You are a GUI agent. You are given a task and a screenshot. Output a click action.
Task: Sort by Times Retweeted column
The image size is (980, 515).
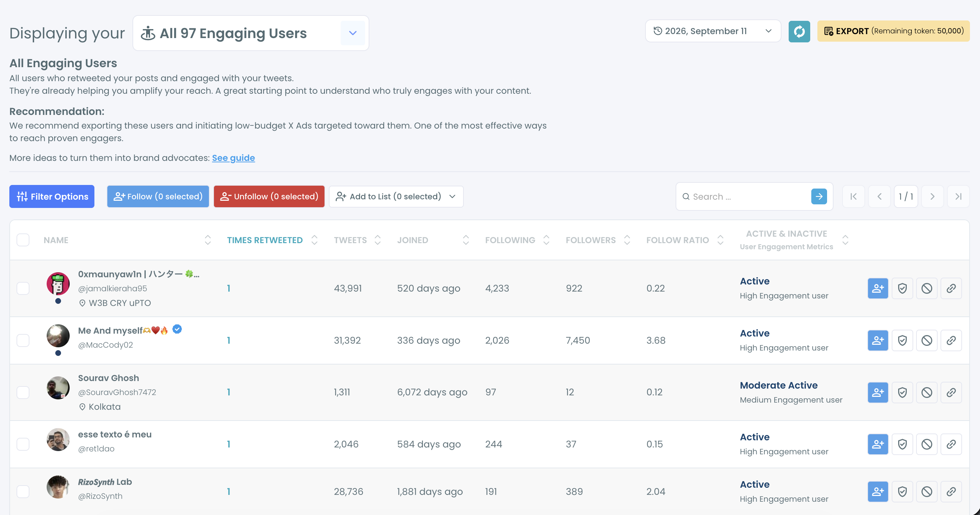coord(272,240)
